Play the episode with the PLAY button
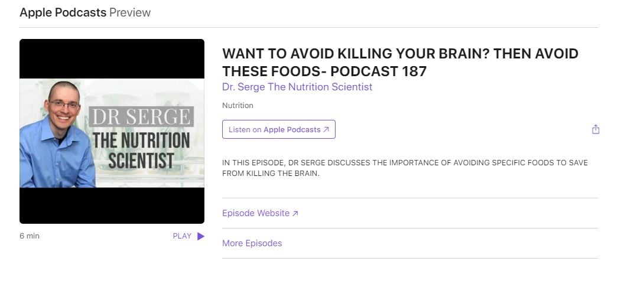 click(188, 236)
